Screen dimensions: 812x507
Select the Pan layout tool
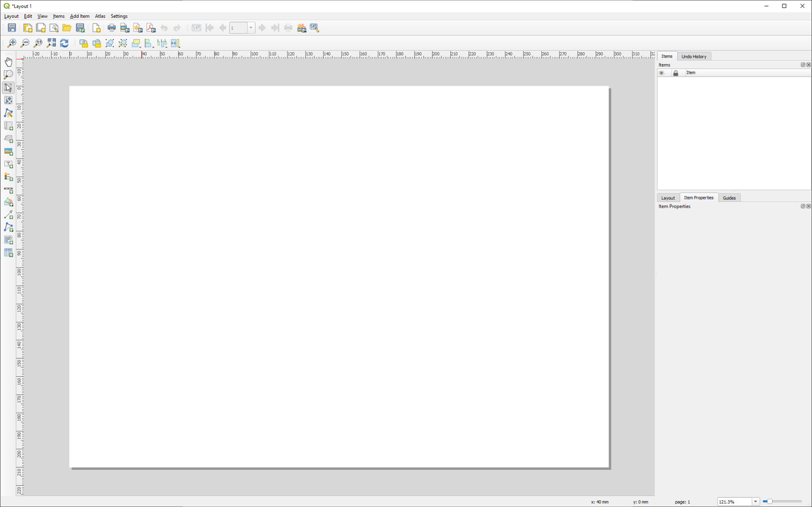tap(8, 61)
